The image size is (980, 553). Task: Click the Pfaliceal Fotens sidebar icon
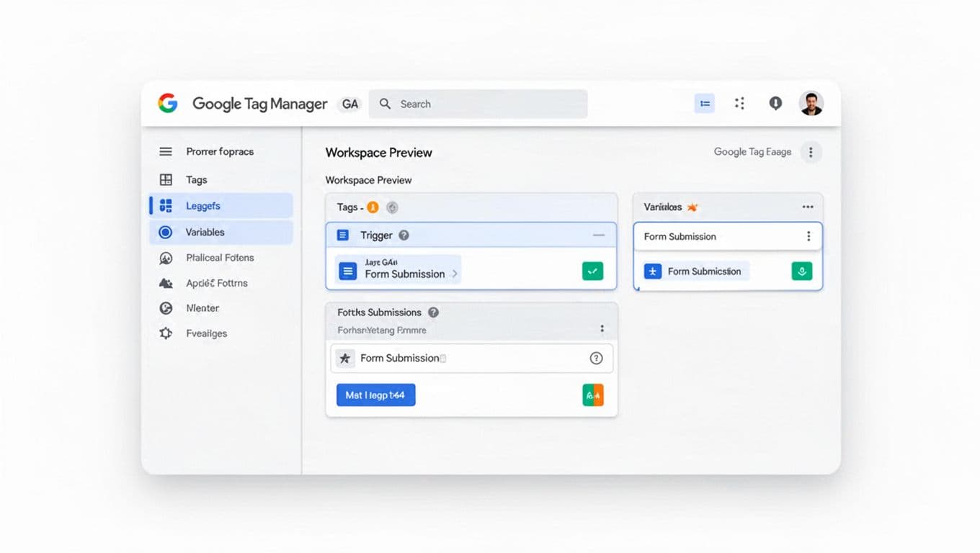point(166,258)
